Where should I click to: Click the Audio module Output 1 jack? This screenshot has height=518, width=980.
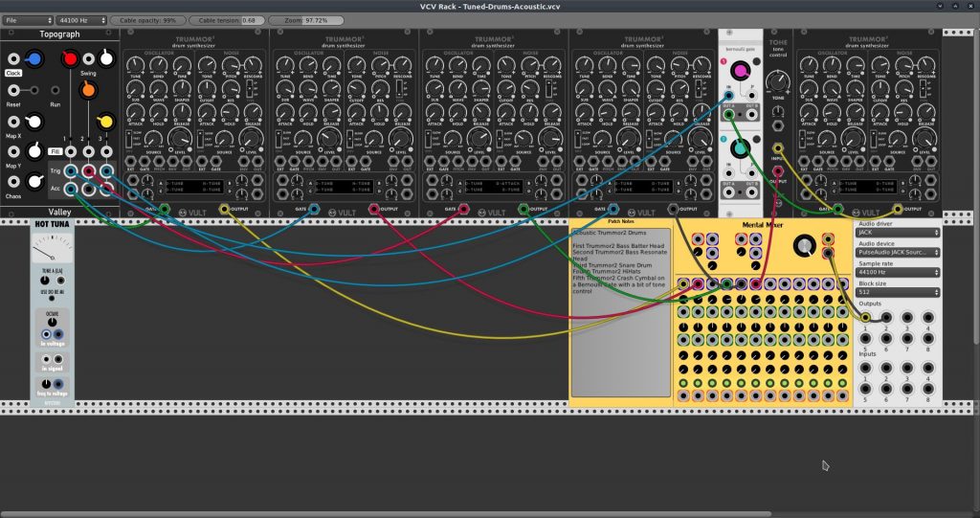point(865,317)
